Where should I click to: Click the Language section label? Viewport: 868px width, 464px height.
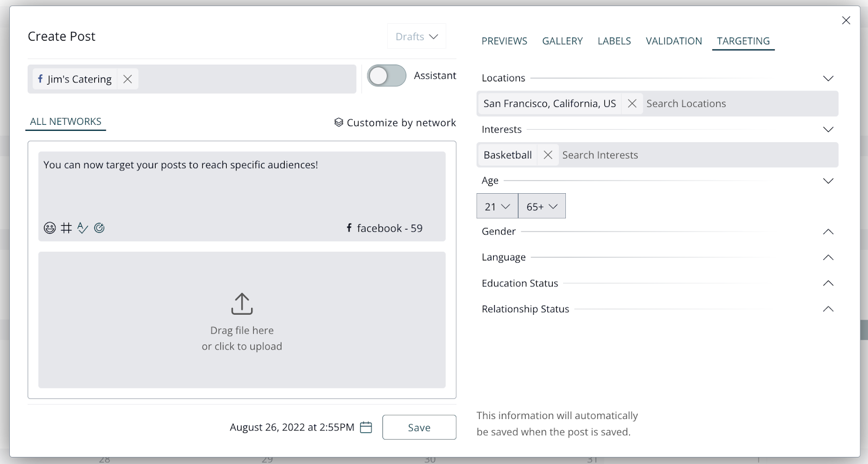coord(503,257)
